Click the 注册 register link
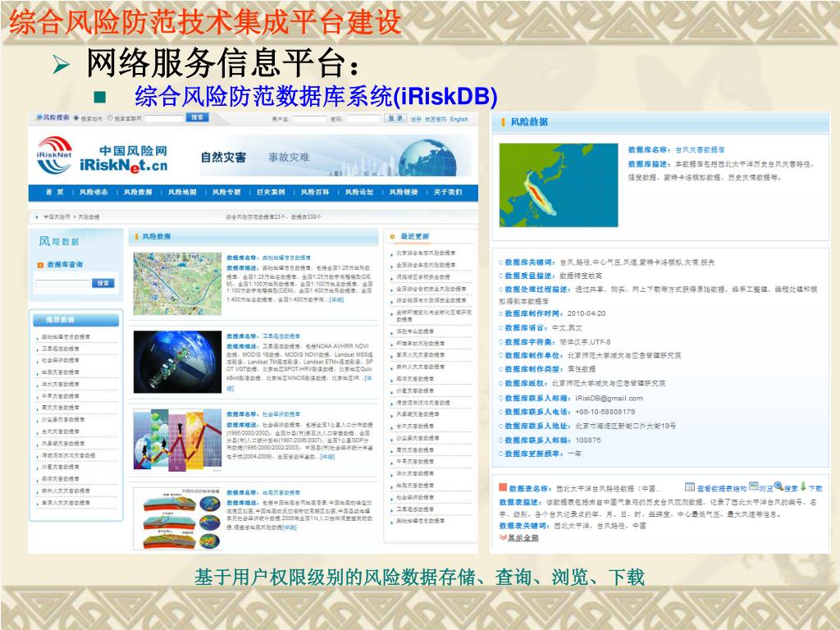Viewport: 840px width, 630px height. click(416, 119)
